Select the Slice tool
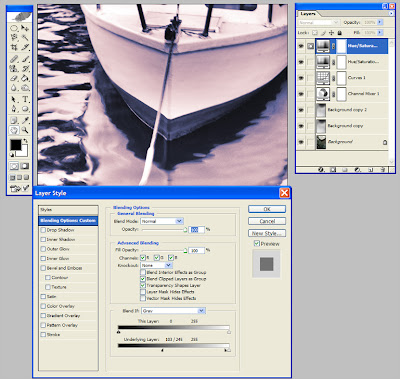This screenshot has width=400, height=379. (x=25, y=47)
